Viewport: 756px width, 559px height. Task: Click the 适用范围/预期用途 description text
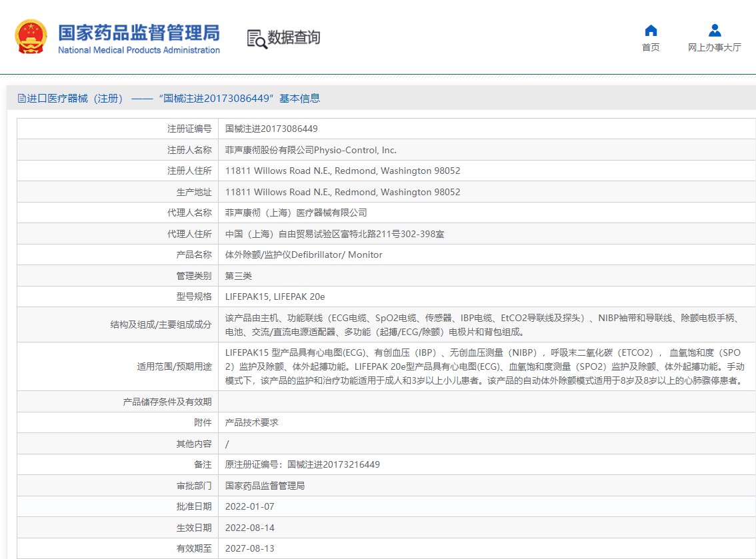485,366
